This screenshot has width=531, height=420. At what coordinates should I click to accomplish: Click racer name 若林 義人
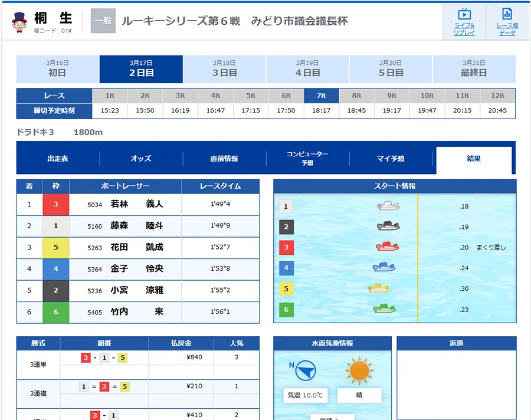click(x=137, y=204)
